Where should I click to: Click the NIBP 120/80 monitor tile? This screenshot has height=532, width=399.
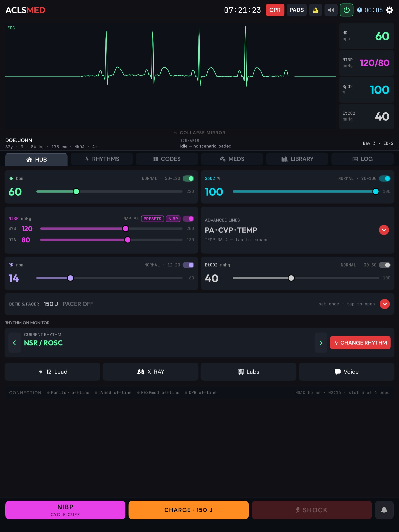(366, 63)
